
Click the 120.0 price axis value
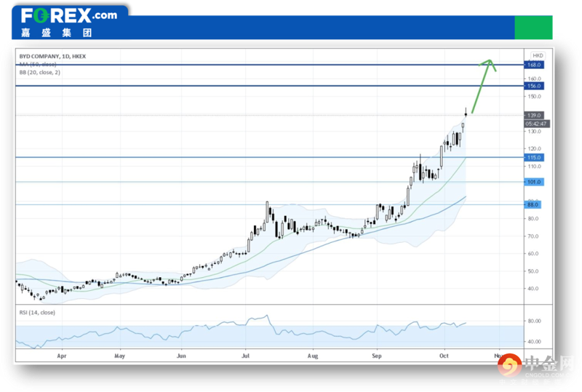pos(535,148)
